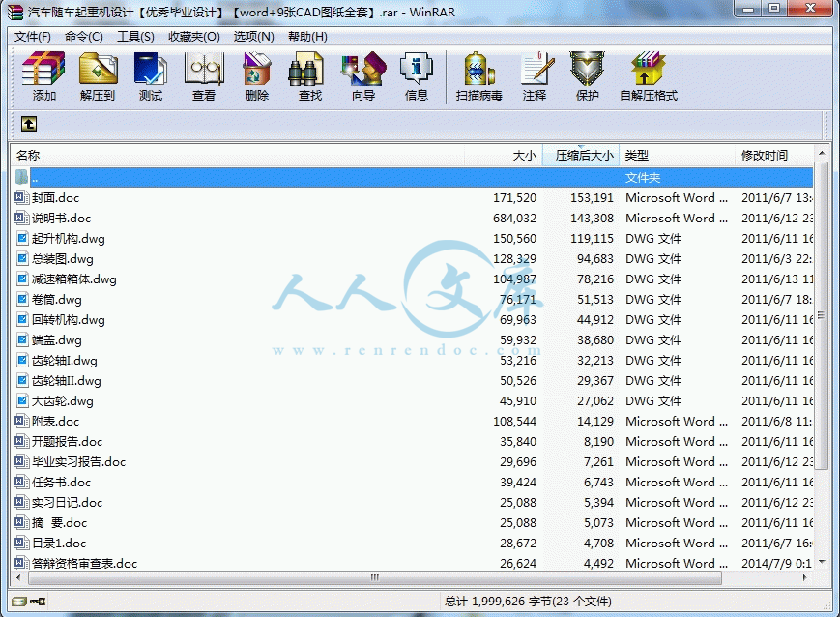Run the 测试 (Test) archive tool
Image resolution: width=840 pixels, height=617 pixels.
click(151, 76)
